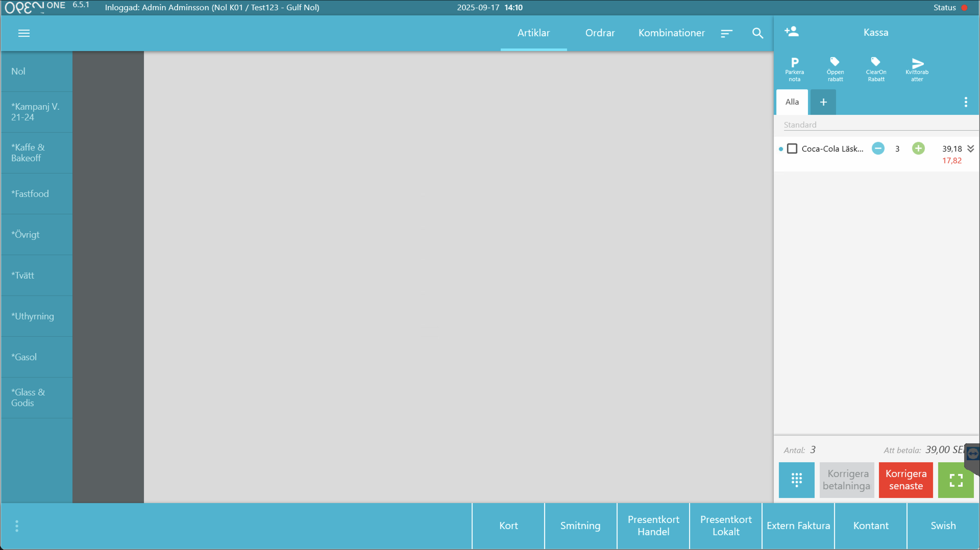Increase Coca-Cola quantity with plus
Screen dimensions: 980x550
tap(918, 148)
